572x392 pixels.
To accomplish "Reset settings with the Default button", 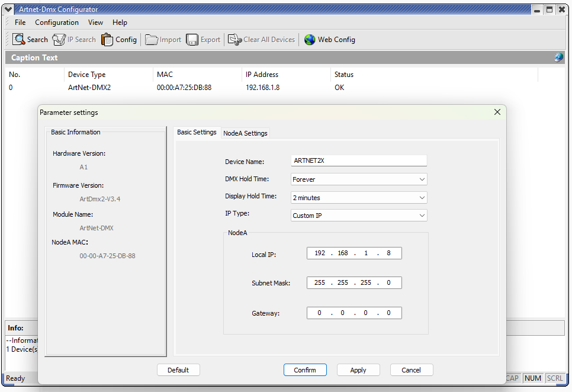I will tap(178, 370).
